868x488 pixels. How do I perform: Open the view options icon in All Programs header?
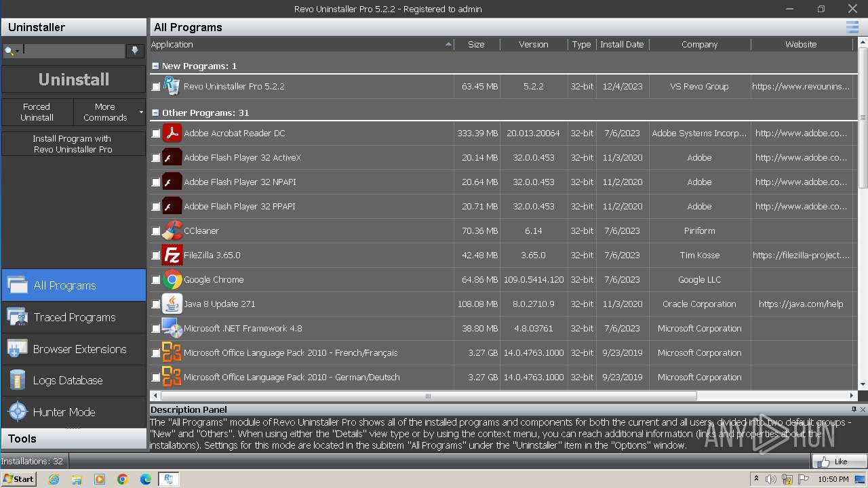(x=852, y=27)
